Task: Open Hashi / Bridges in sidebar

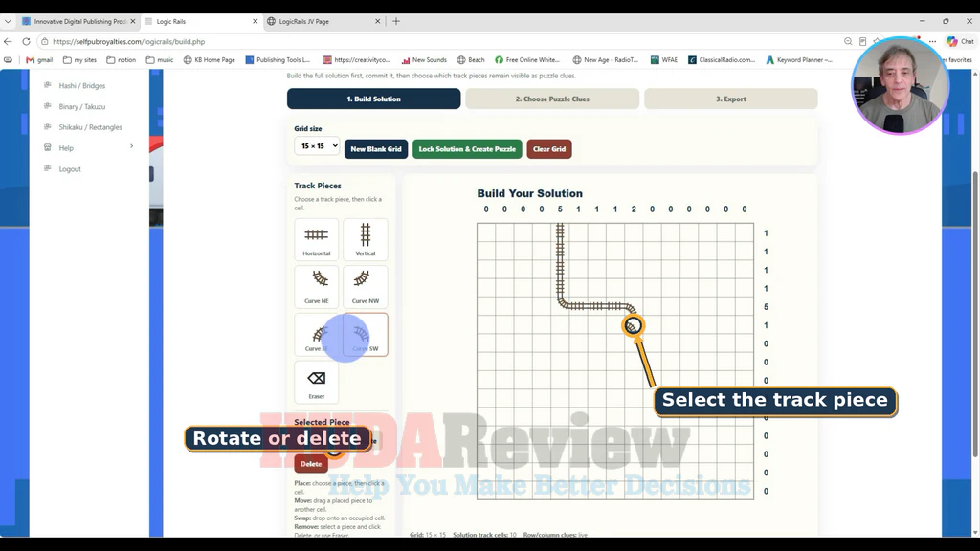Action: (82, 85)
